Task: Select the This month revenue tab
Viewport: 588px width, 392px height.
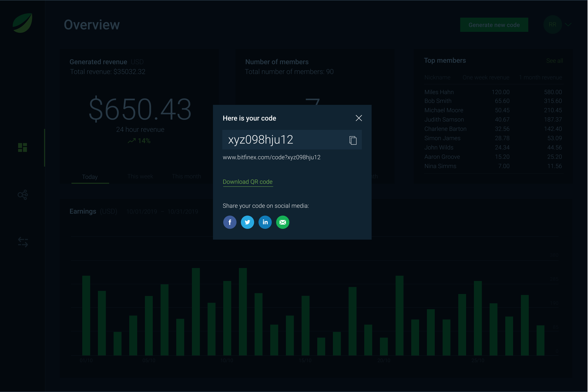Action: pos(186,176)
